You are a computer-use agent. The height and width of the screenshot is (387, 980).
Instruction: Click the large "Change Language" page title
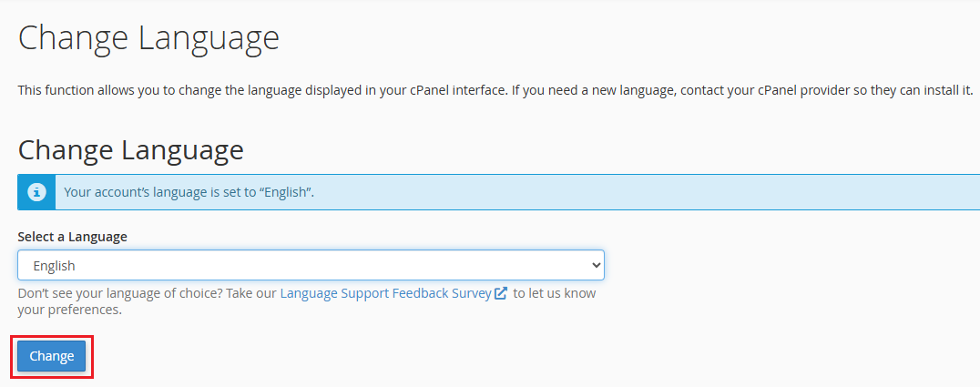point(148,38)
